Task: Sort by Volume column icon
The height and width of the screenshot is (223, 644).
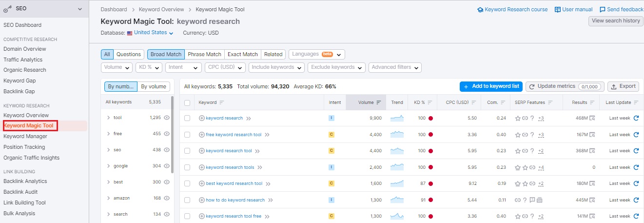Action: click(x=379, y=102)
